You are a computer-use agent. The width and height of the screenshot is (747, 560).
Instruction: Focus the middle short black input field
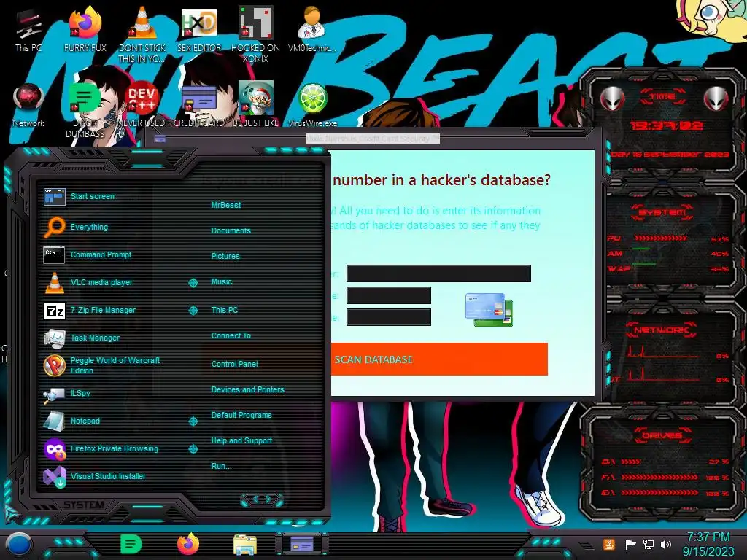click(x=388, y=295)
